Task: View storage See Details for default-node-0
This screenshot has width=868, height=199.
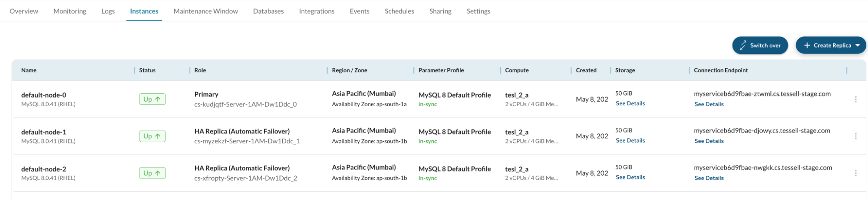Action: click(630, 103)
